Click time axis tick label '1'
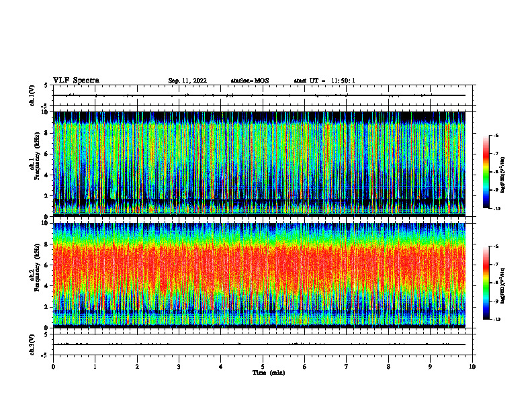The width and height of the screenshot is (532, 411). (95, 367)
